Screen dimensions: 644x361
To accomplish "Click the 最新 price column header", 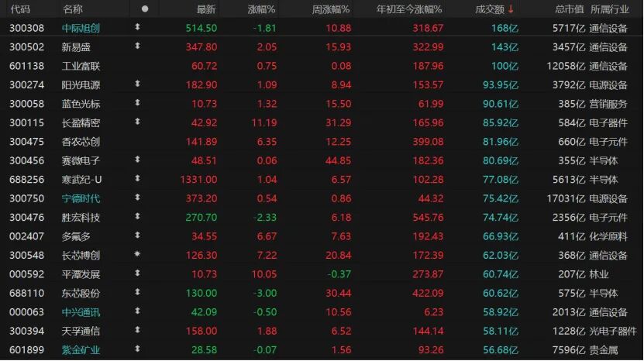I will point(206,9).
